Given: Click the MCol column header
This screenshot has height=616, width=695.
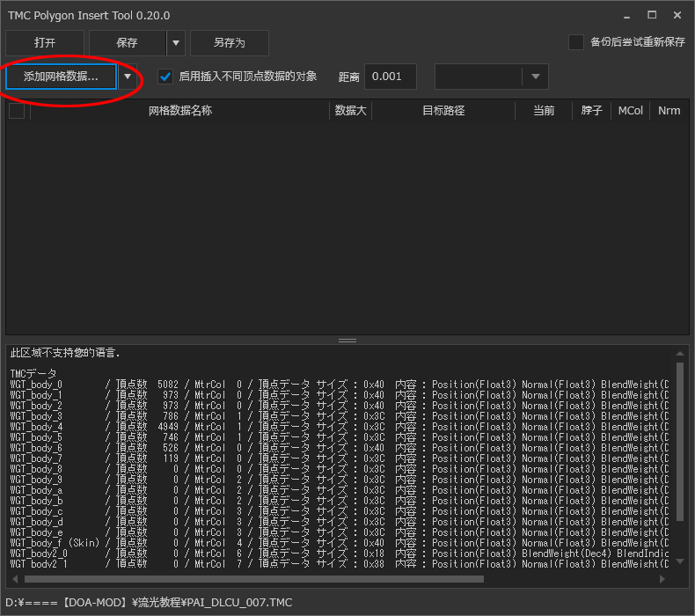Looking at the screenshot, I should tap(630, 110).
